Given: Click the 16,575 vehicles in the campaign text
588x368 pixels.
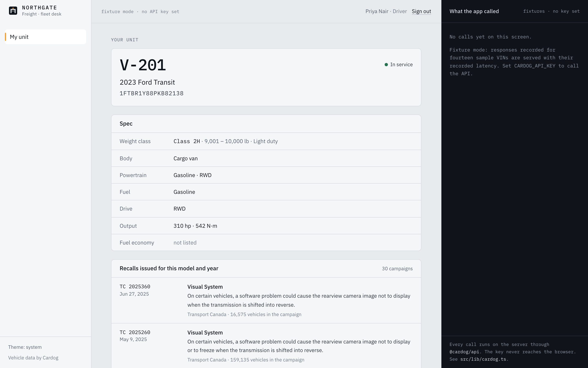Looking at the screenshot, I should coord(266,314).
